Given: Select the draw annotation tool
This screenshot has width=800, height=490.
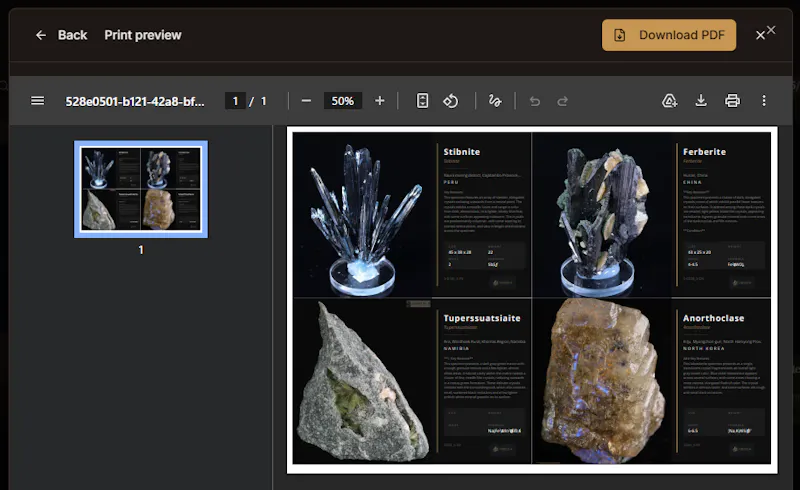Looking at the screenshot, I should click(495, 101).
